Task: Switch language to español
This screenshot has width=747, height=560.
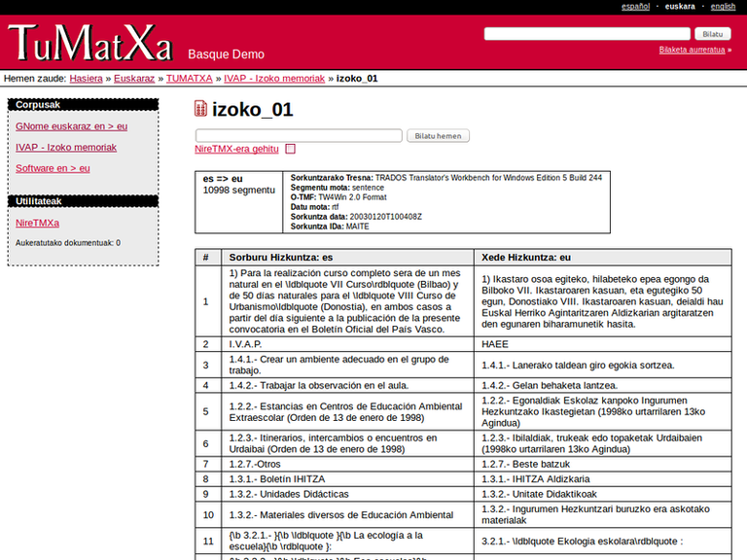Action: click(635, 7)
